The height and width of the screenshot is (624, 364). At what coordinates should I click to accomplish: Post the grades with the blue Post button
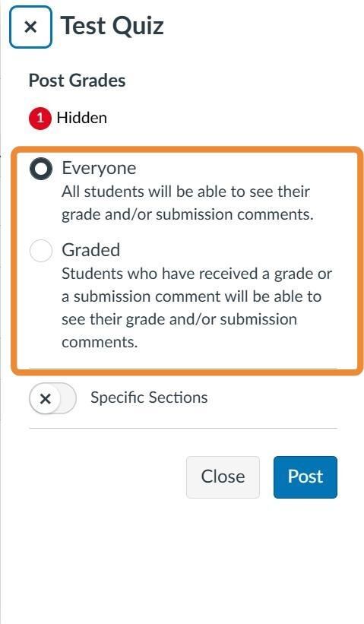[305, 477]
